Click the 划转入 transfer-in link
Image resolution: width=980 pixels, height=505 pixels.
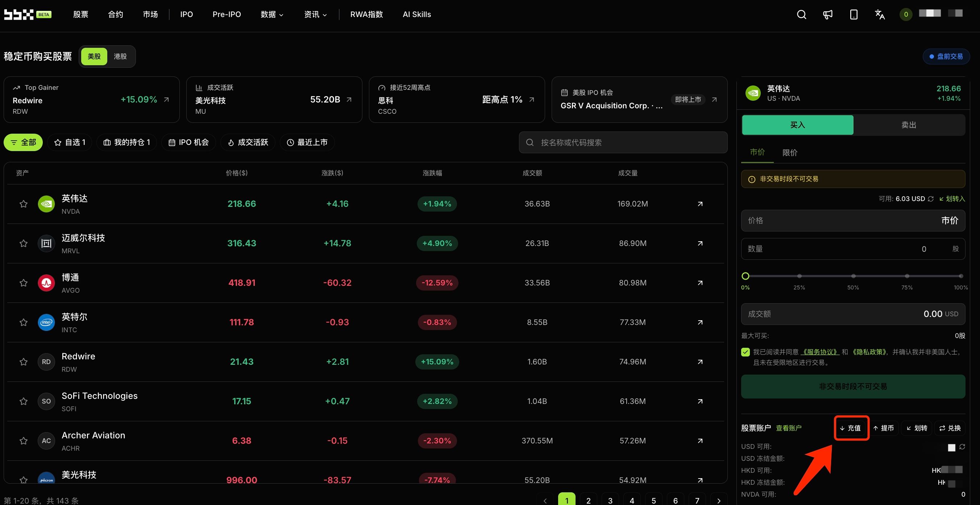952,199
